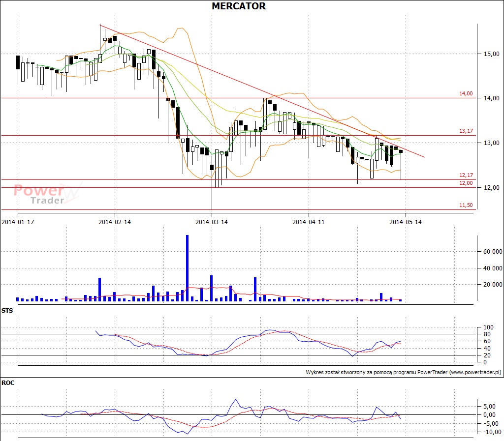
Task: Click the red 13,17 level label
Action: 466,131
